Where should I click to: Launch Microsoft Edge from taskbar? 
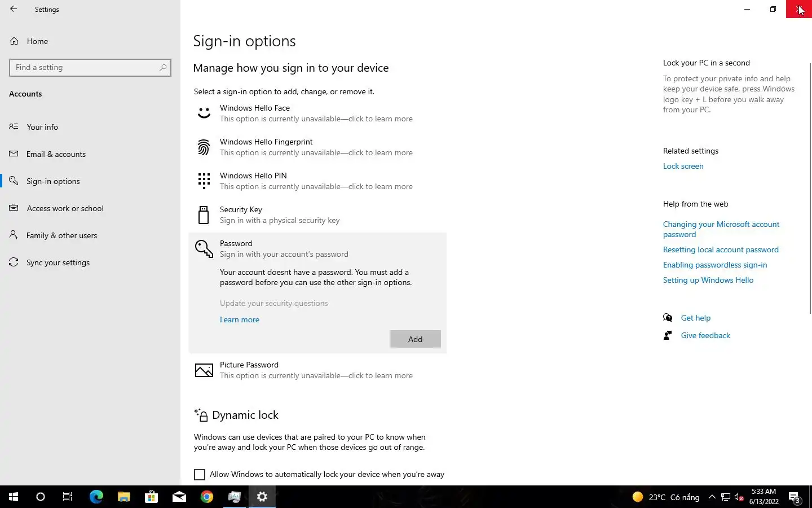click(96, 497)
